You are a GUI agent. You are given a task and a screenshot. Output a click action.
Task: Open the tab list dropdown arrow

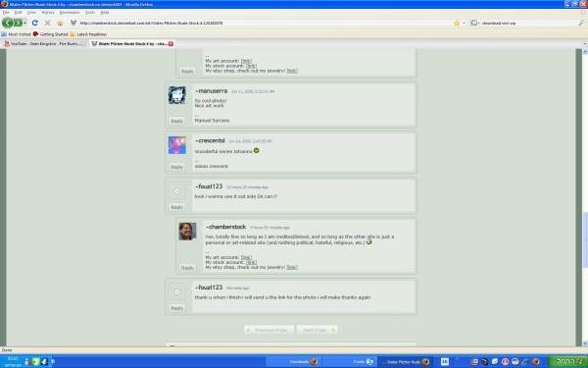coord(585,44)
